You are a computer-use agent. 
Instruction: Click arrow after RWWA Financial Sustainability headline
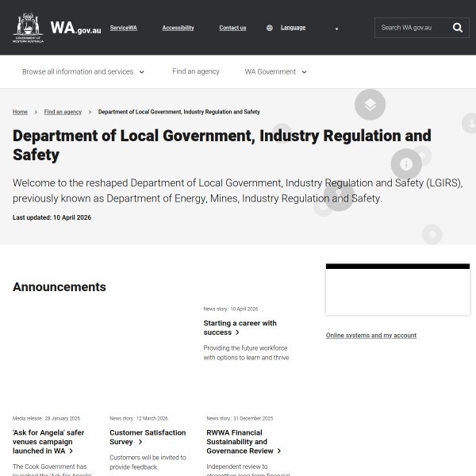279,451
